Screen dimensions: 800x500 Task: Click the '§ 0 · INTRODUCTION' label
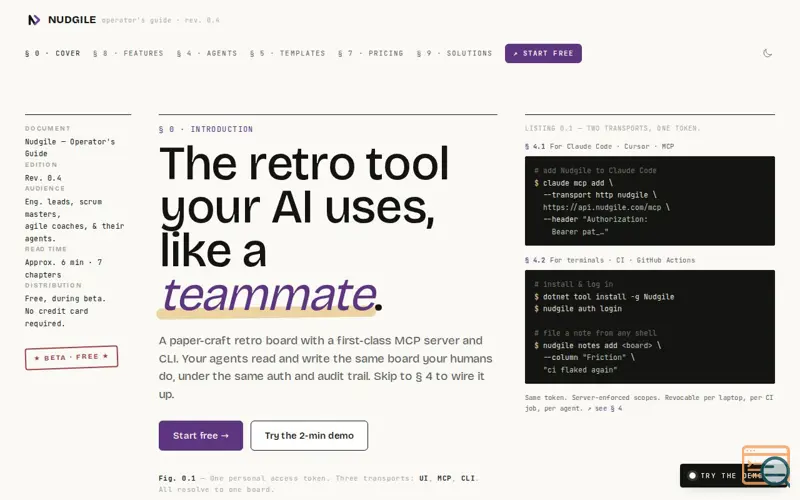(206, 129)
